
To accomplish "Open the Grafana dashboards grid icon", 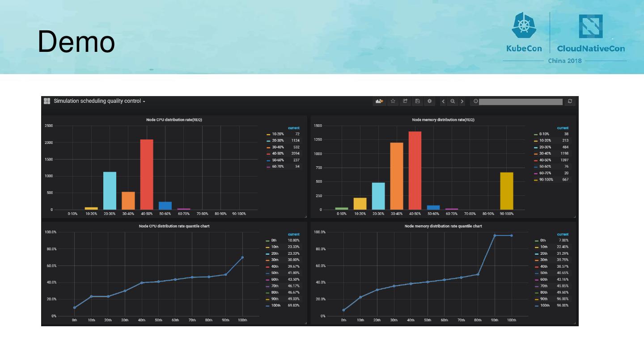I will [x=47, y=101].
